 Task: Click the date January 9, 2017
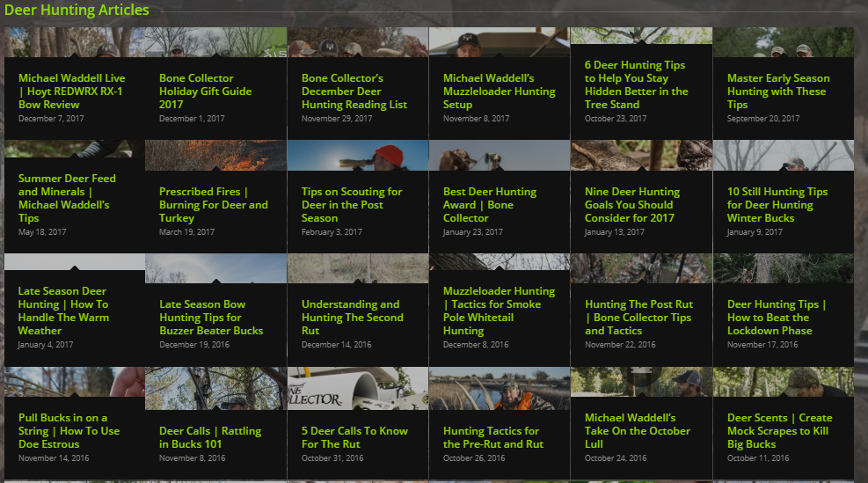pyautogui.click(x=755, y=232)
